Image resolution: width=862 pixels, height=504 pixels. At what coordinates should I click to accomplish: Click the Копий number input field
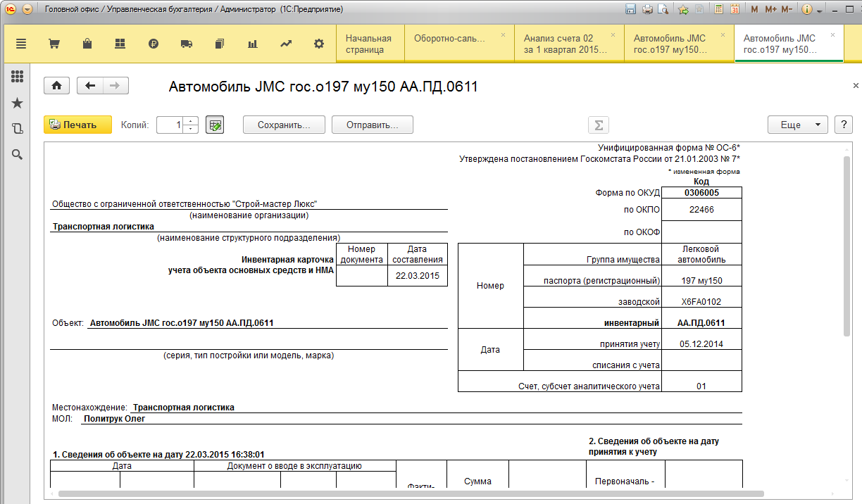[x=170, y=125]
